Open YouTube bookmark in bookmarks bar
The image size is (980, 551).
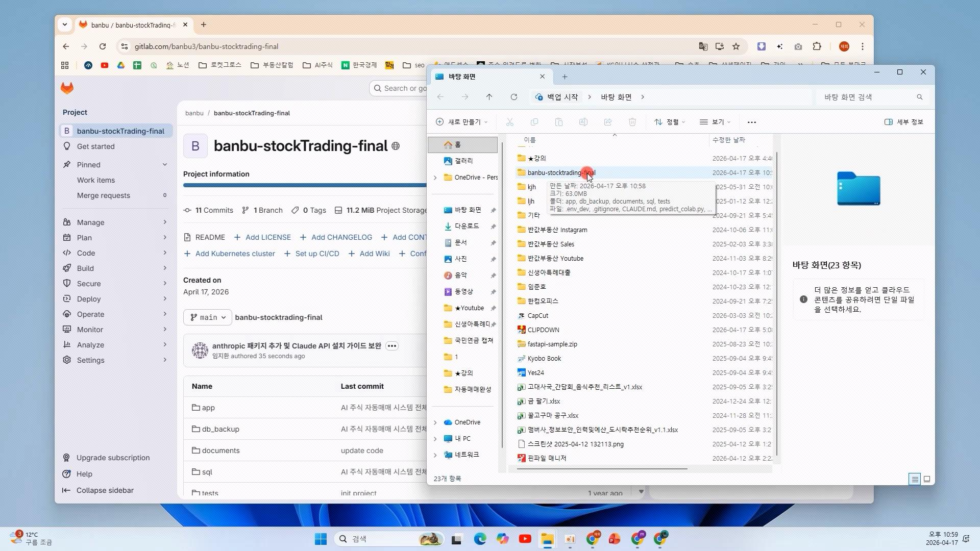coord(105,65)
